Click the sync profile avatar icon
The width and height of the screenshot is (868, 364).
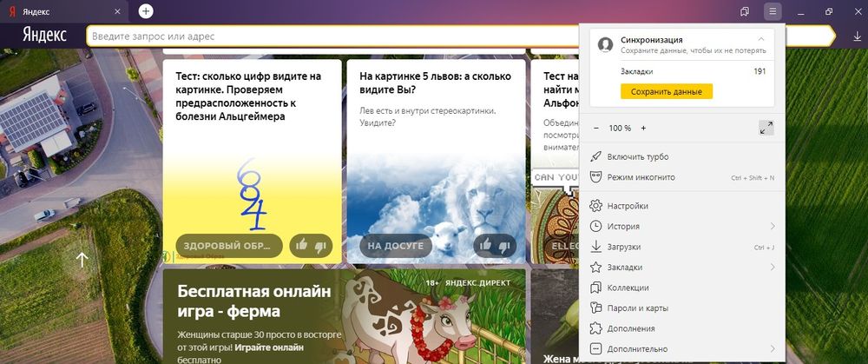click(606, 45)
